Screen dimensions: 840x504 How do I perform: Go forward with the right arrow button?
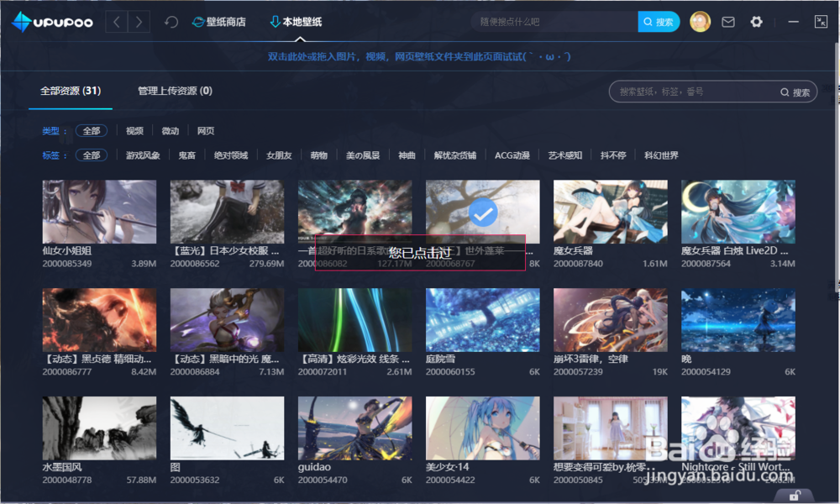[x=139, y=22]
